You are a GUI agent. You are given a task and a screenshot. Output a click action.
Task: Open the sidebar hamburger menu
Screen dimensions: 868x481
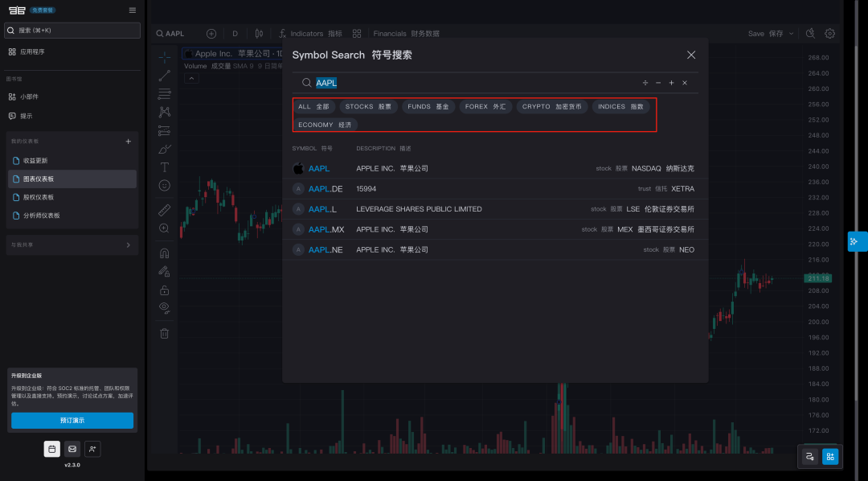point(133,10)
